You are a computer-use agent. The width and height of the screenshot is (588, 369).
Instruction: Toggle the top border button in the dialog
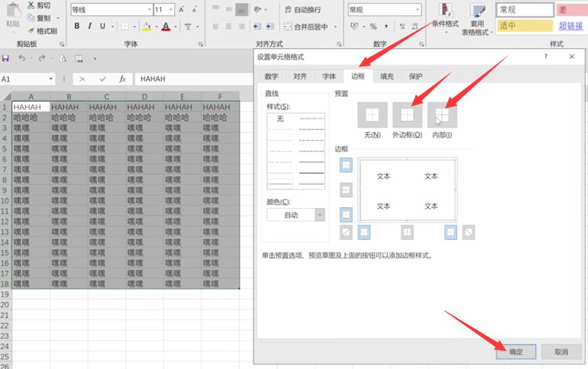coord(346,165)
